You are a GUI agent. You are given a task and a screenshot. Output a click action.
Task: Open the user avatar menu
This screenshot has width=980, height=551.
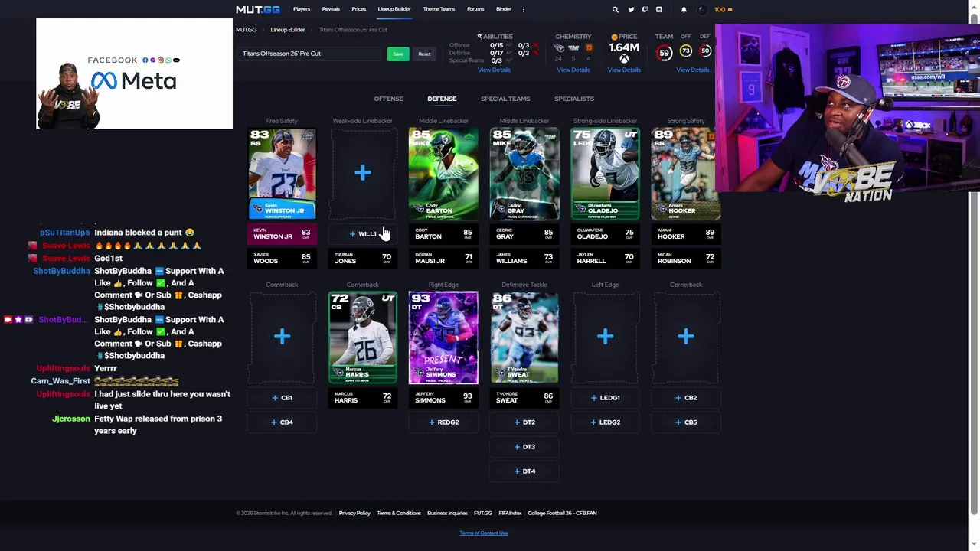[701, 10]
